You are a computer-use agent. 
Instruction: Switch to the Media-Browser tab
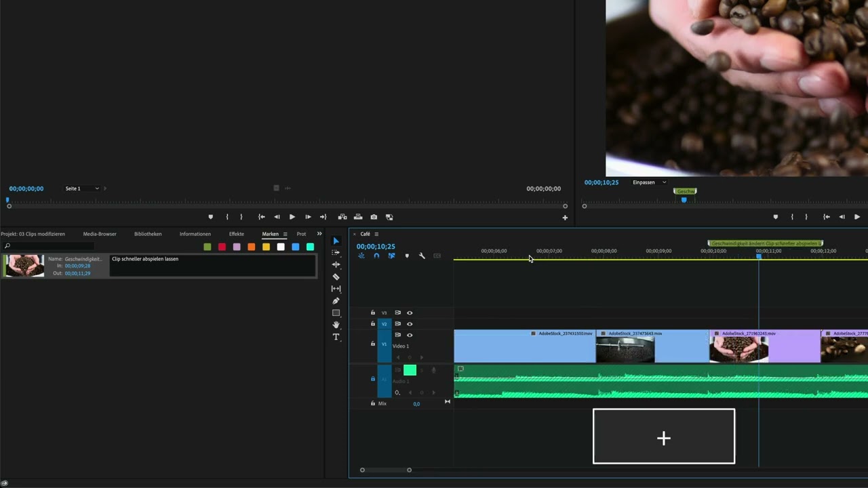100,234
